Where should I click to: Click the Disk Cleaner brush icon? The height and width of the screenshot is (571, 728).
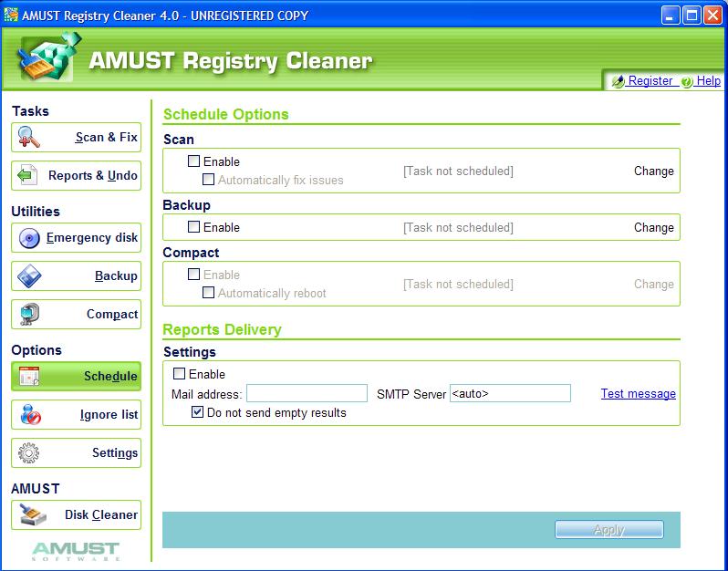pyautogui.click(x=33, y=514)
